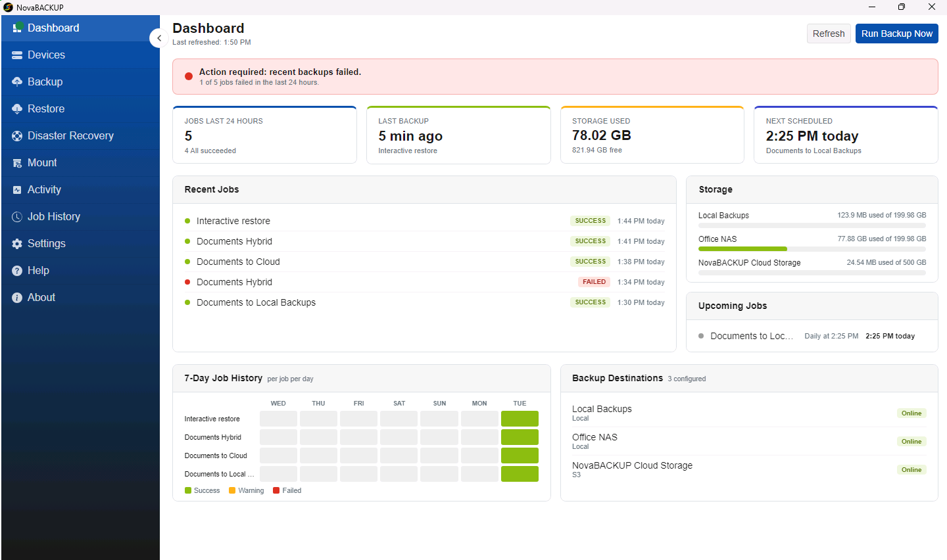Click the FAILED badge on Documents Hybrid
947x560 pixels.
click(x=594, y=282)
